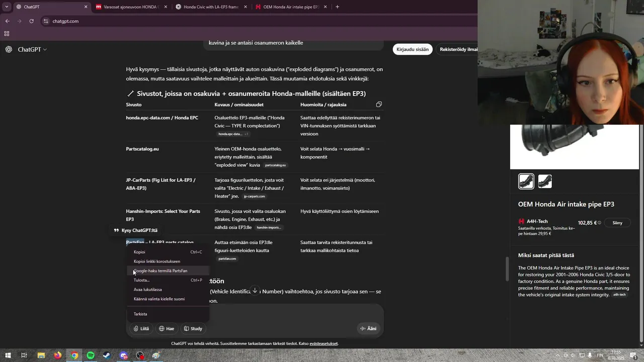Click the 'Miksi saatat pitää tästä' heading
This screenshot has height=362, width=644.
tap(546, 255)
